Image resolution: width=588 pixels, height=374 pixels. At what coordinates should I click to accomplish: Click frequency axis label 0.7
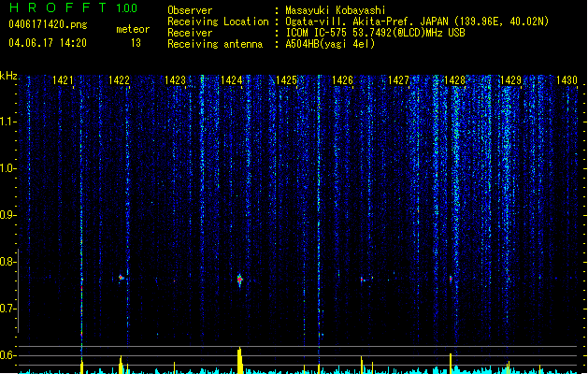(x=8, y=309)
